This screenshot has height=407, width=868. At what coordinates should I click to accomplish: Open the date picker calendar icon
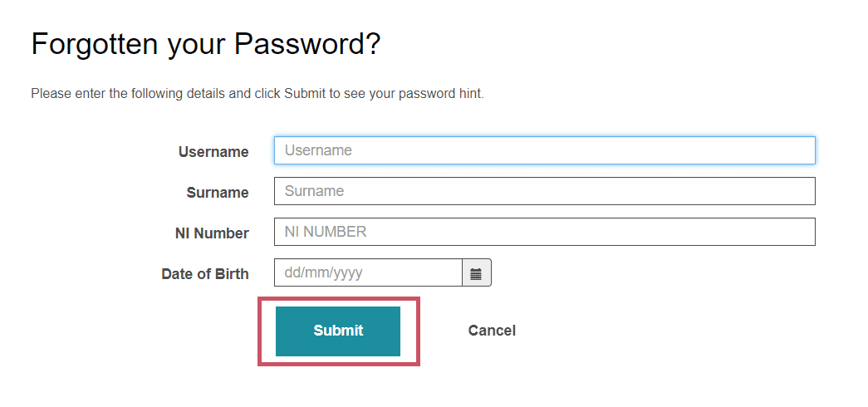[x=476, y=273]
